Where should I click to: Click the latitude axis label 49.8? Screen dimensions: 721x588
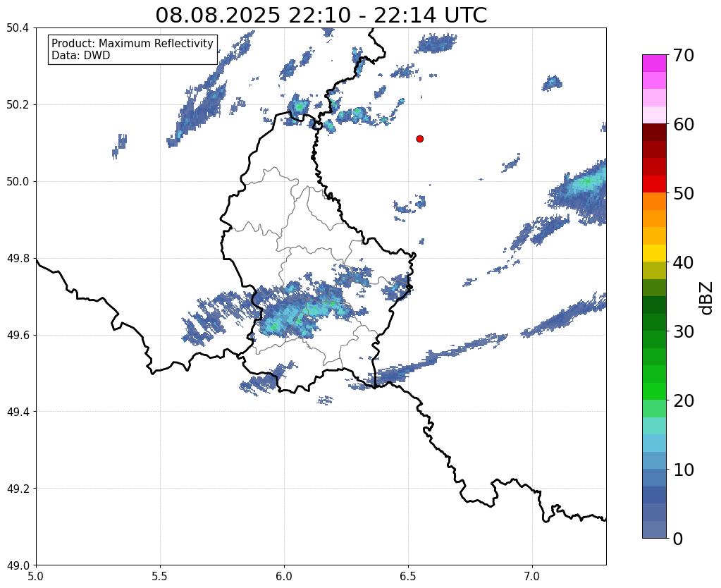click(18, 259)
